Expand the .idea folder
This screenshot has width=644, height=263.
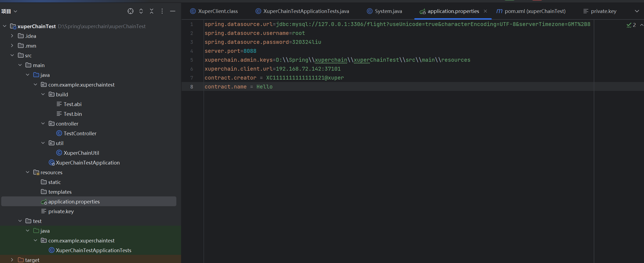12,36
